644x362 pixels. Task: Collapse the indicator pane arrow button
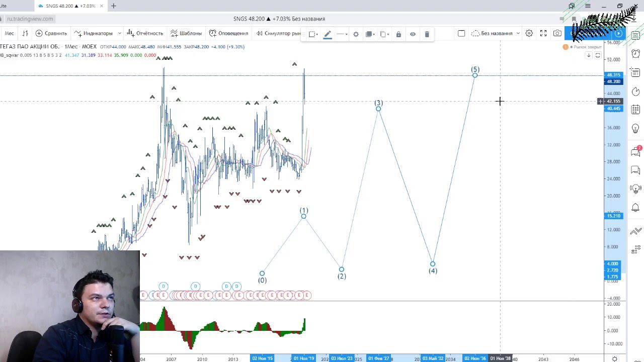588,55
